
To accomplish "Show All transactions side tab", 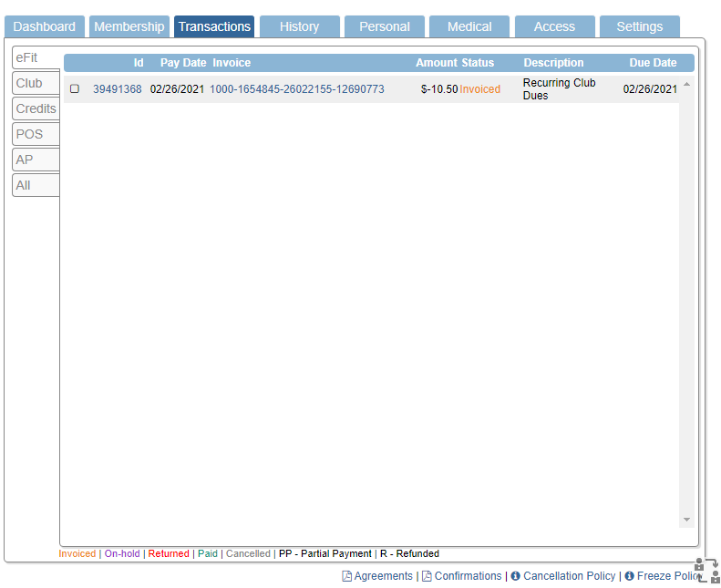I will coord(36,185).
